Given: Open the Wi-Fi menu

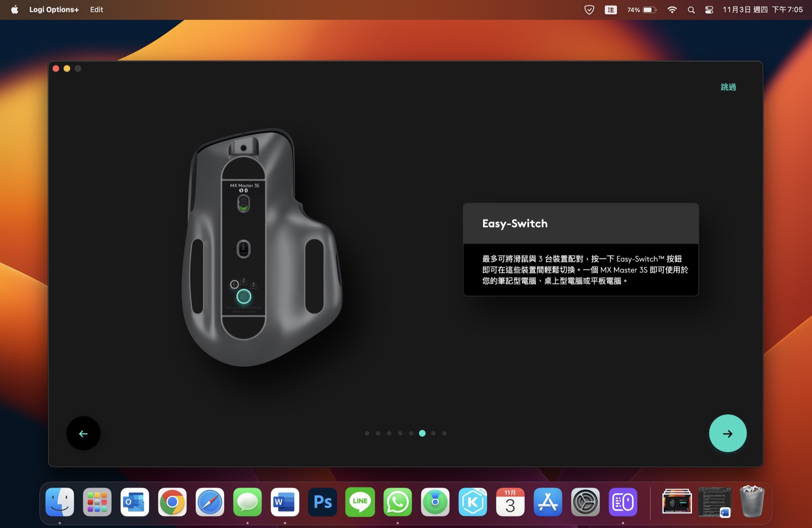Looking at the screenshot, I should point(672,10).
